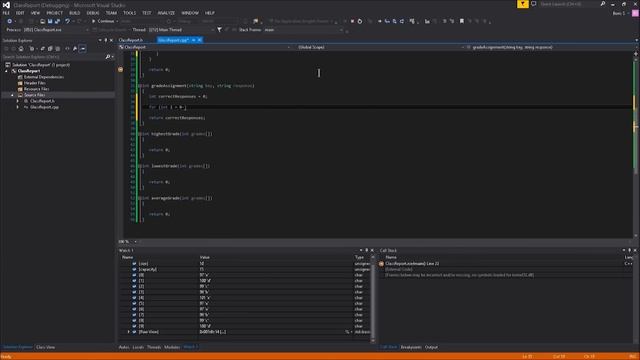
Task: Open the DEBUG menu
Action: click(93, 13)
